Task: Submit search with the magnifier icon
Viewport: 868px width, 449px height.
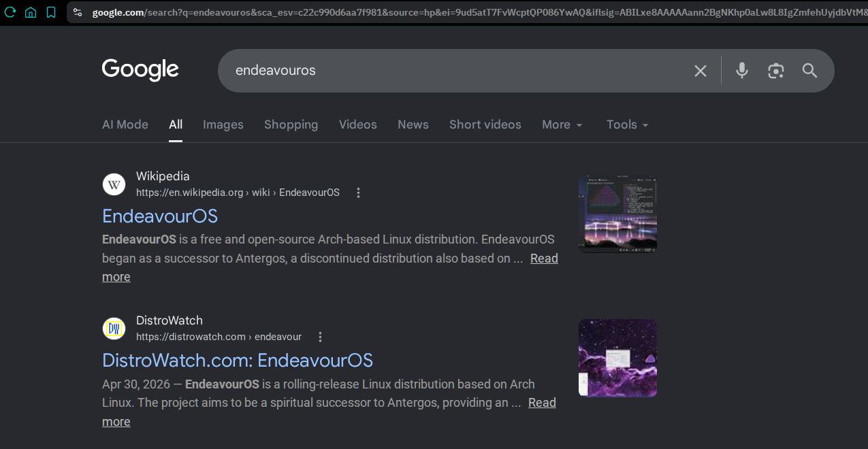Action: tap(809, 71)
